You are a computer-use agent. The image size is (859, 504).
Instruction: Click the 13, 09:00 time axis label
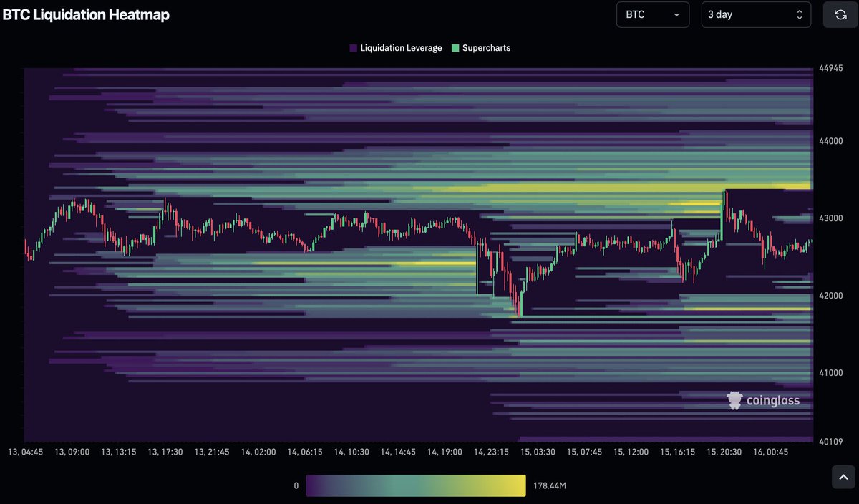72,452
